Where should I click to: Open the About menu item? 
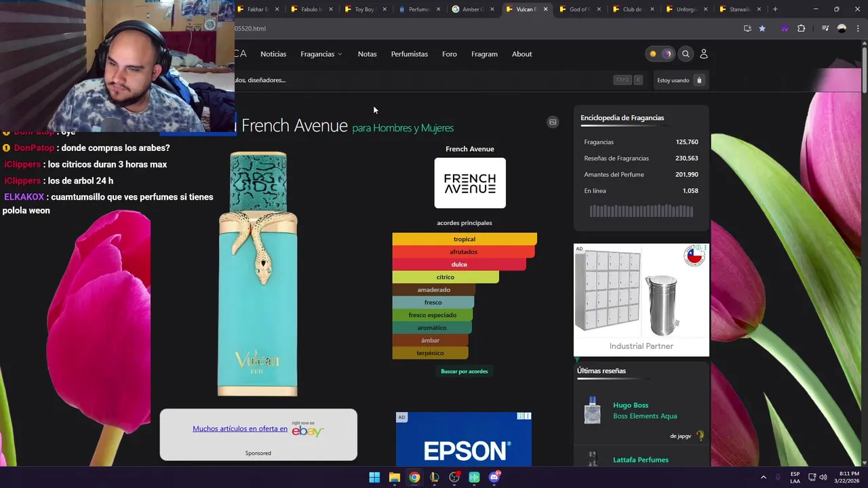click(522, 54)
